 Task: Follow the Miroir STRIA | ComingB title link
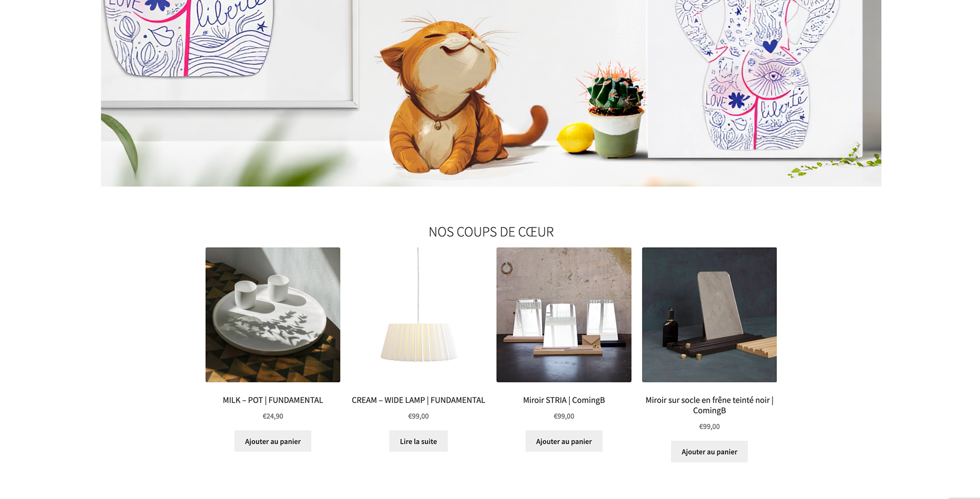click(563, 400)
